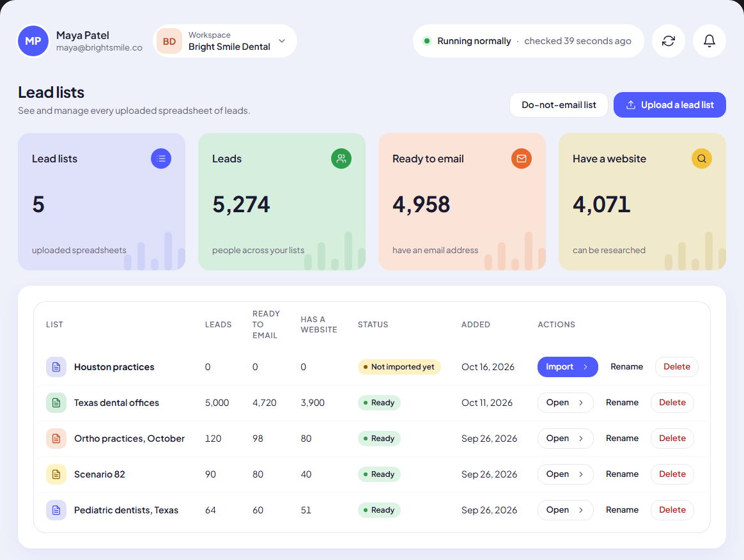Click the BD workspace badge

pos(169,42)
